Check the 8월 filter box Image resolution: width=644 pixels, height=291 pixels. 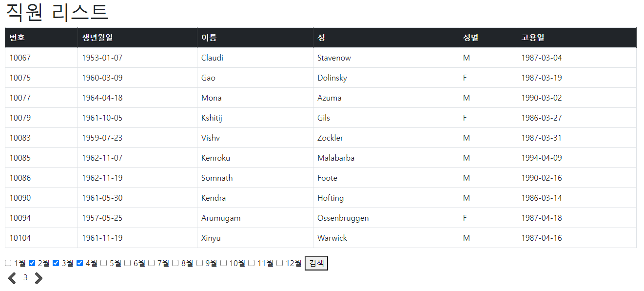tap(175, 263)
